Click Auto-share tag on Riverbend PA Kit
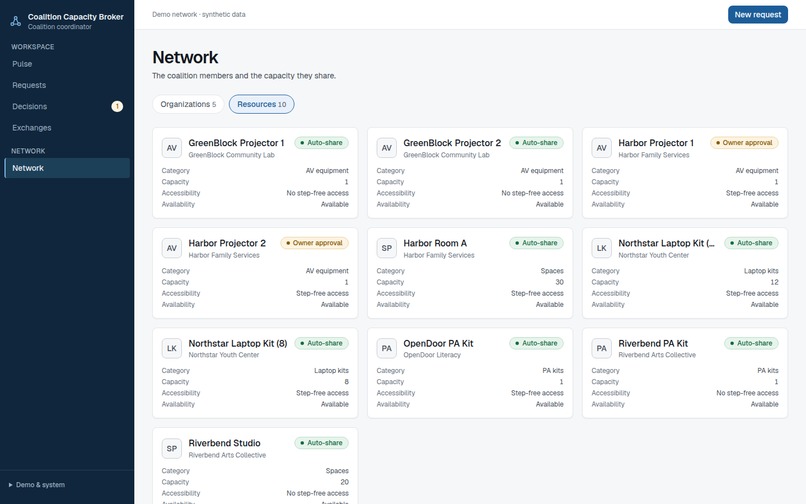Viewport: 806px width, 504px height. [x=751, y=343]
